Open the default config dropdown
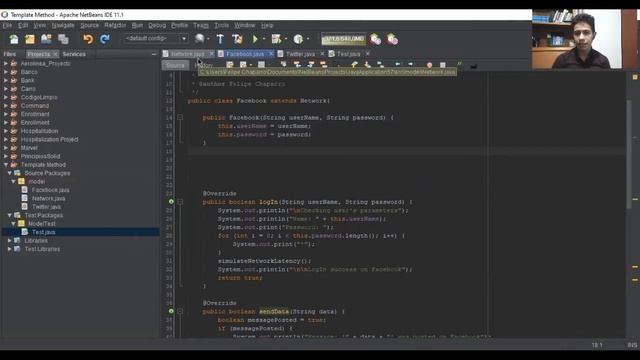640x360 pixels. 156,38
